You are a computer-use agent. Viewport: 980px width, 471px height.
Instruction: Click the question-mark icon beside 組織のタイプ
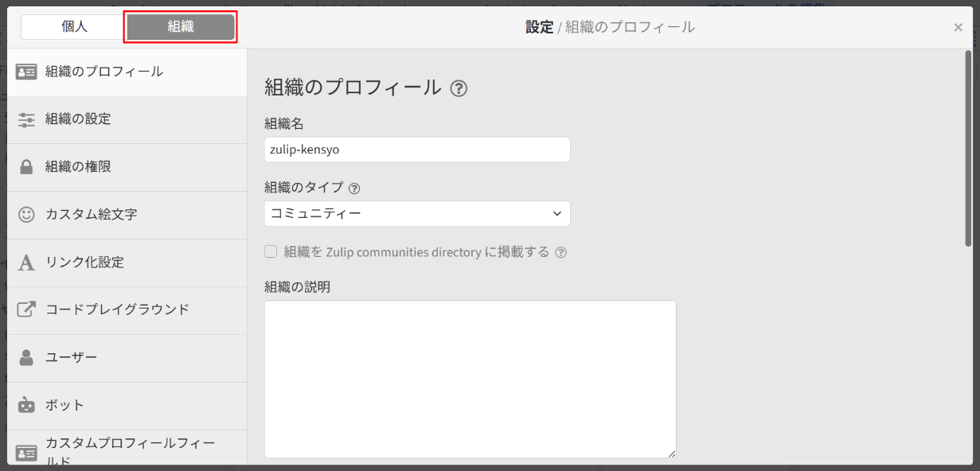coord(356,188)
